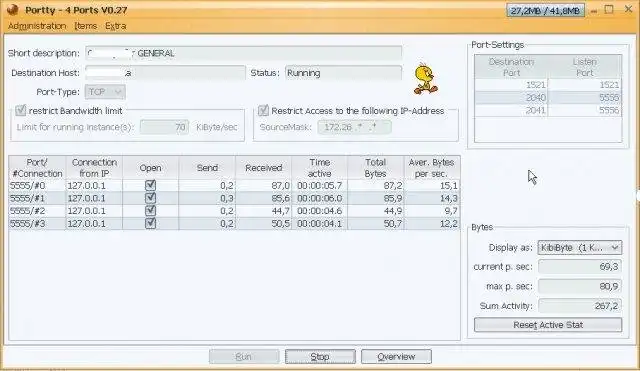This screenshot has height=371, width=640.
Task: Toggle Open checkbox for connection 5555/#2
Action: pos(150,211)
